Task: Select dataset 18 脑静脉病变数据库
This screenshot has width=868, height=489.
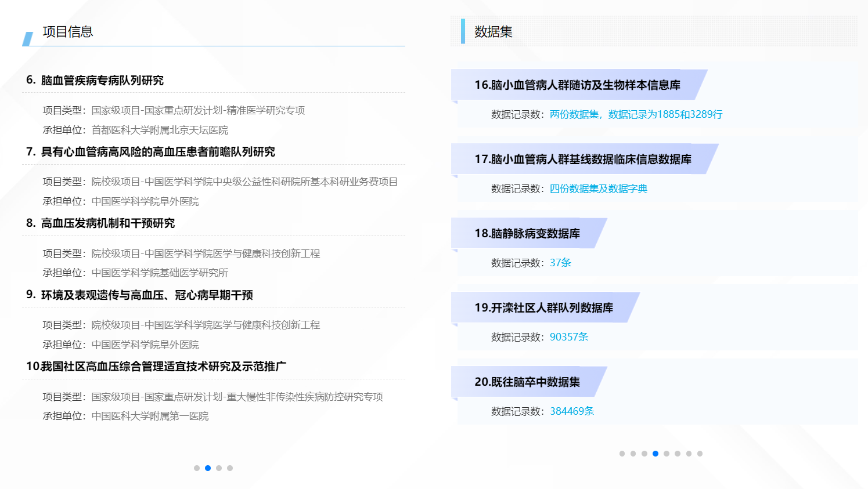Action: click(x=527, y=234)
